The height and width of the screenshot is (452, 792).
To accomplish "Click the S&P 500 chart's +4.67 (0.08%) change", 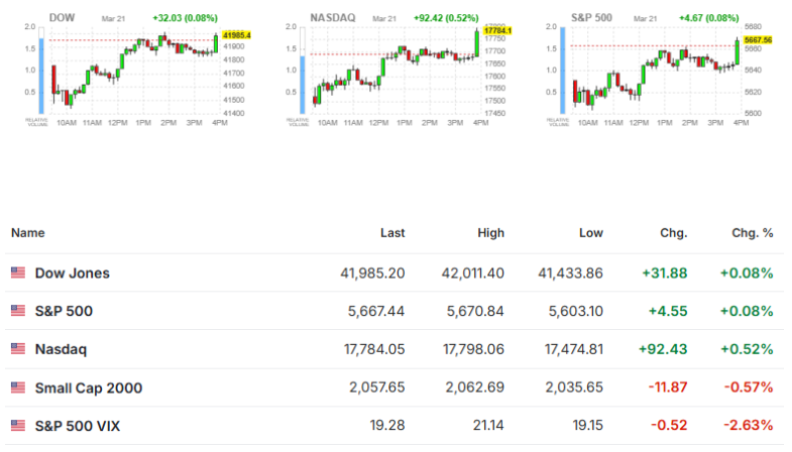I will click(709, 18).
